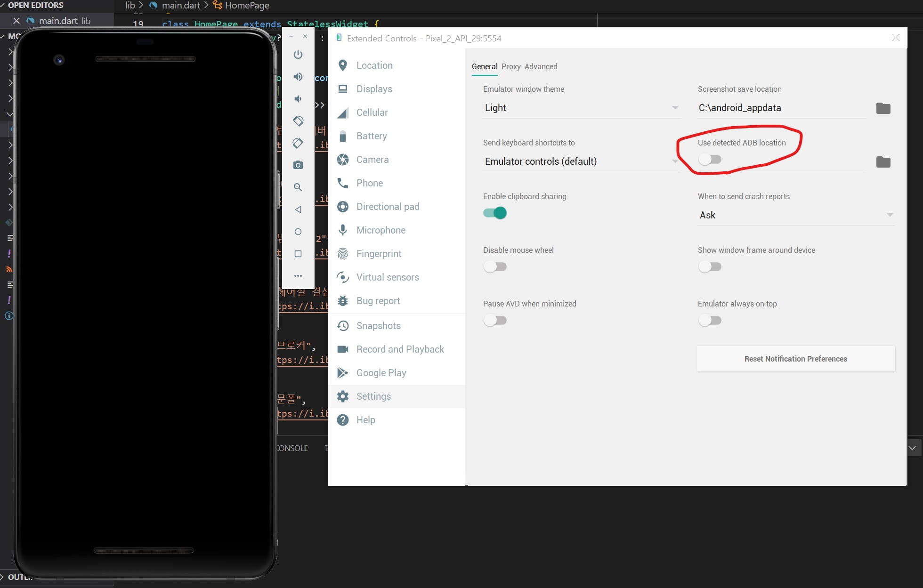Open the Fingerprint controls
Image resolution: width=923 pixels, height=588 pixels.
click(397, 254)
